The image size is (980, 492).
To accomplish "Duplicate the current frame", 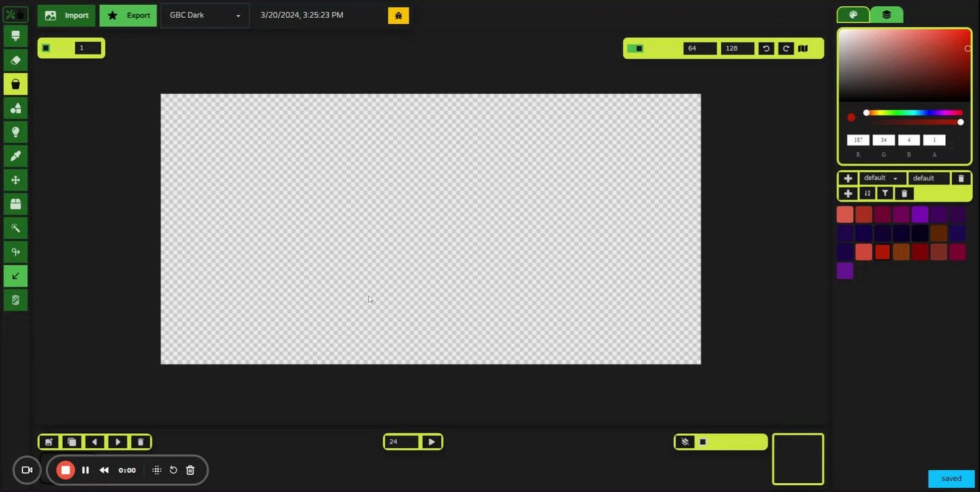I will click(x=71, y=441).
